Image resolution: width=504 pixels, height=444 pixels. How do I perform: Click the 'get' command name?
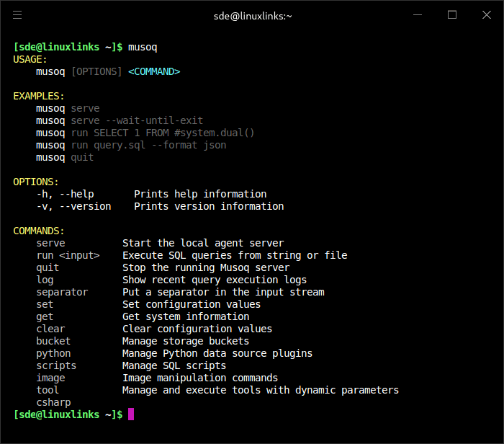point(45,317)
